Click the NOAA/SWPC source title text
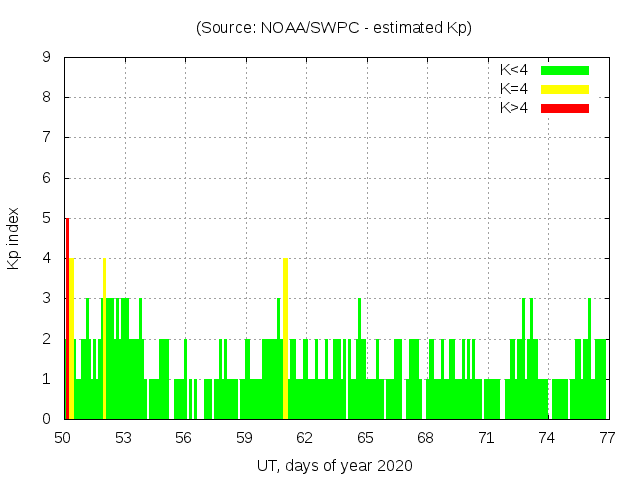This screenshot has width=640, height=480. (x=334, y=28)
